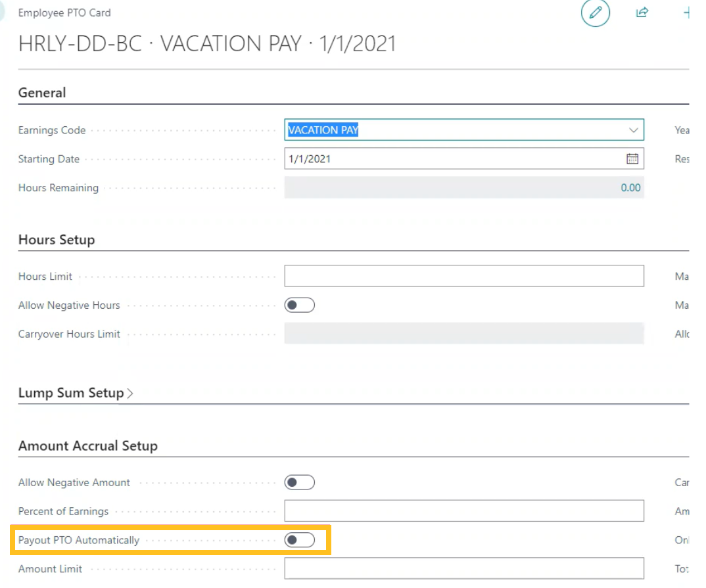Click into the Amount Limit field
The image size is (706, 588).
pyautogui.click(x=463, y=568)
